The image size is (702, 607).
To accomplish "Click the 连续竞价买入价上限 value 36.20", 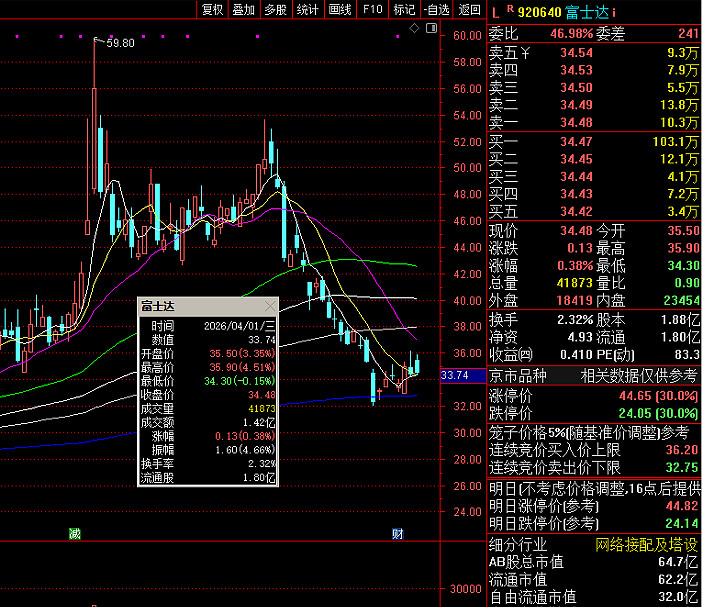I will (682, 450).
